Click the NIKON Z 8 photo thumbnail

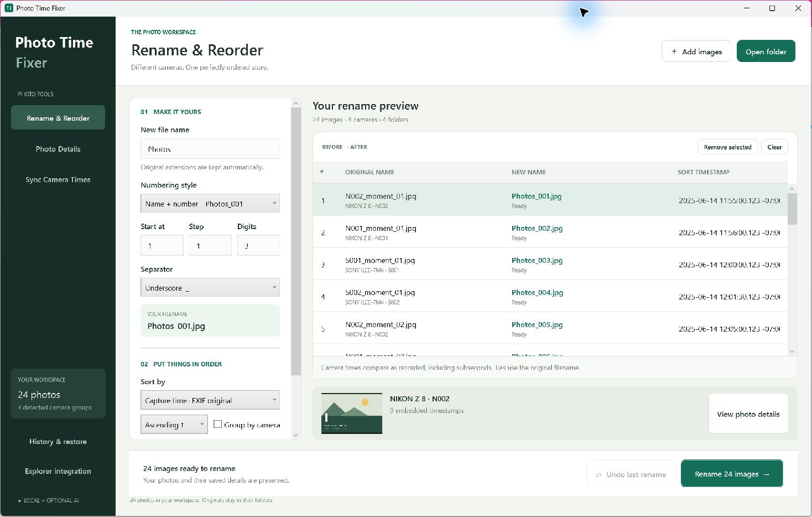pyautogui.click(x=352, y=413)
